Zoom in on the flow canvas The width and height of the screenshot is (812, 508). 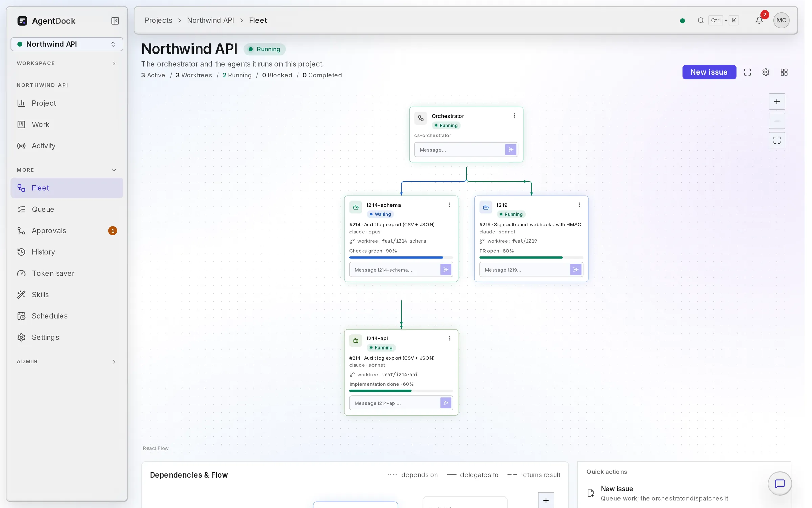[777, 102]
